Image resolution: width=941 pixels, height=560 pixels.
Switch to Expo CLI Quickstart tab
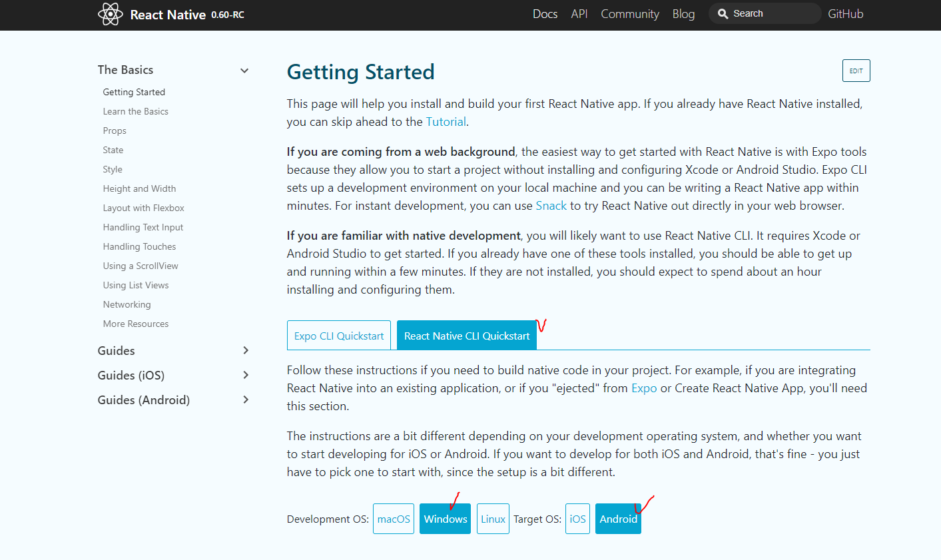339,336
